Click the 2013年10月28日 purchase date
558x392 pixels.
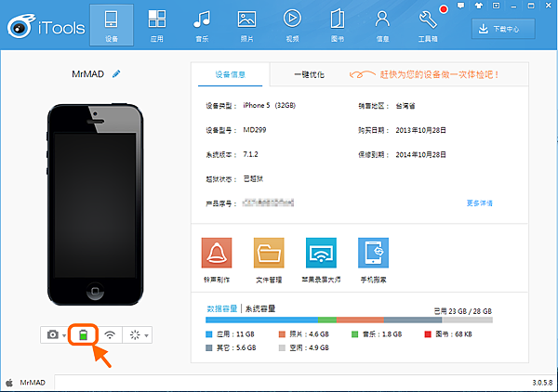click(x=421, y=130)
